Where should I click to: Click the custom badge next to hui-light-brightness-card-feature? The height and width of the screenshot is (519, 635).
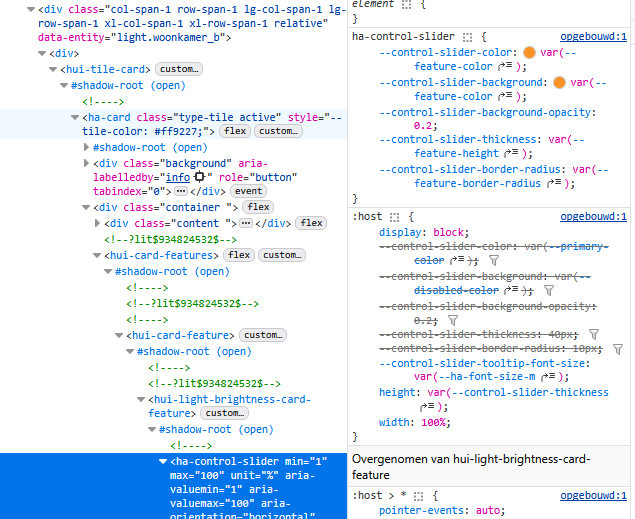coord(224,413)
